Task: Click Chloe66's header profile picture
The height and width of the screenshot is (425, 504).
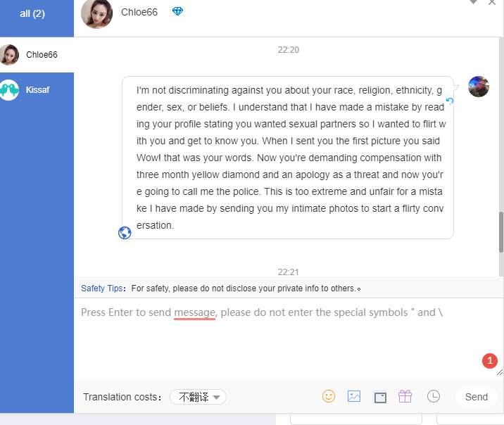Action: 97,13
